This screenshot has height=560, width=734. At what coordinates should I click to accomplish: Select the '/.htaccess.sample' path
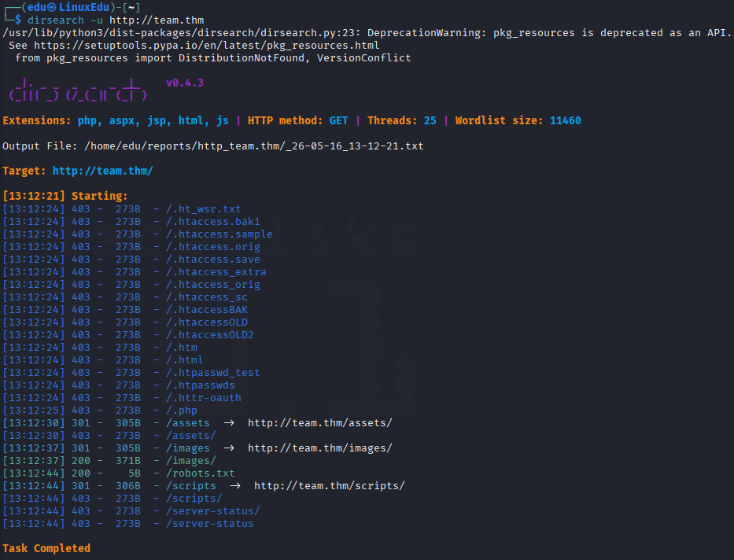pyautogui.click(x=219, y=234)
